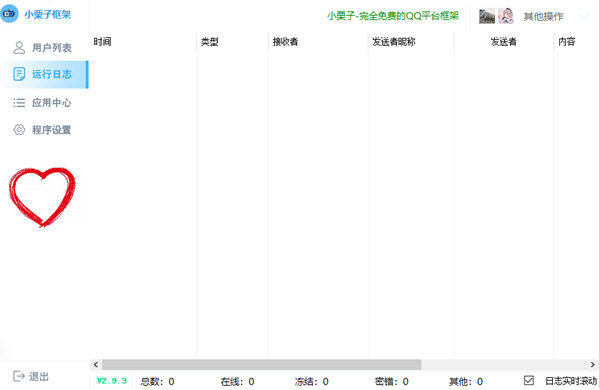Click the V2.9.3 version label

click(112, 381)
